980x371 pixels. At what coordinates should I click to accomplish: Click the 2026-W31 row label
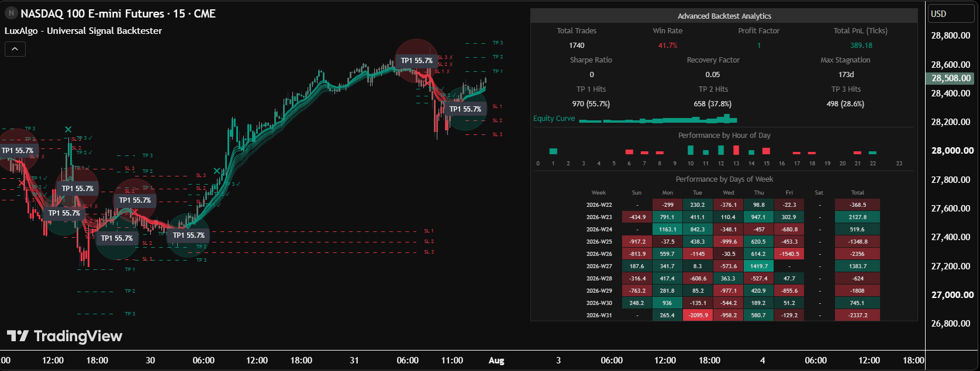(599, 315)
